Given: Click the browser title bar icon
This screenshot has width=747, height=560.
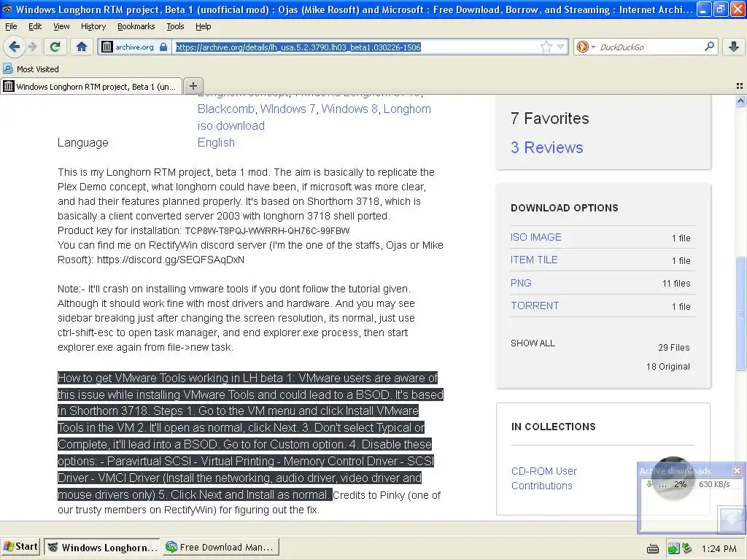Looking at the screenshot, I should [x=7, y=9].
